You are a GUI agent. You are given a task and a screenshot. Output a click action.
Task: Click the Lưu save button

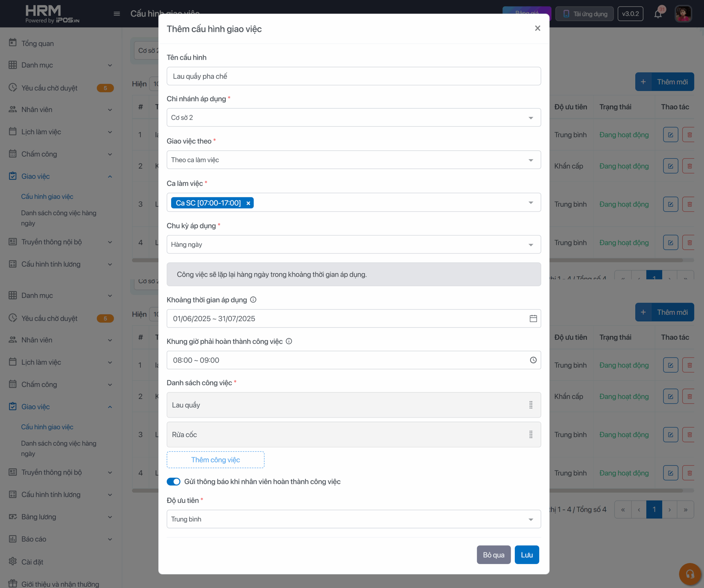point(526,554)
